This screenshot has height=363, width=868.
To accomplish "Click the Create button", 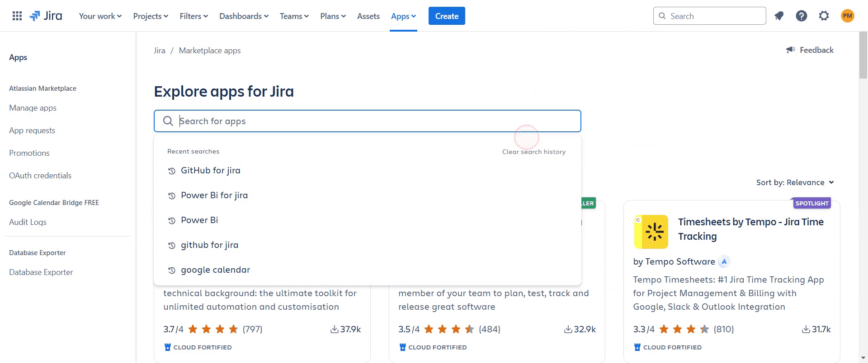I will pyautogui.click(x=447, y=16).
